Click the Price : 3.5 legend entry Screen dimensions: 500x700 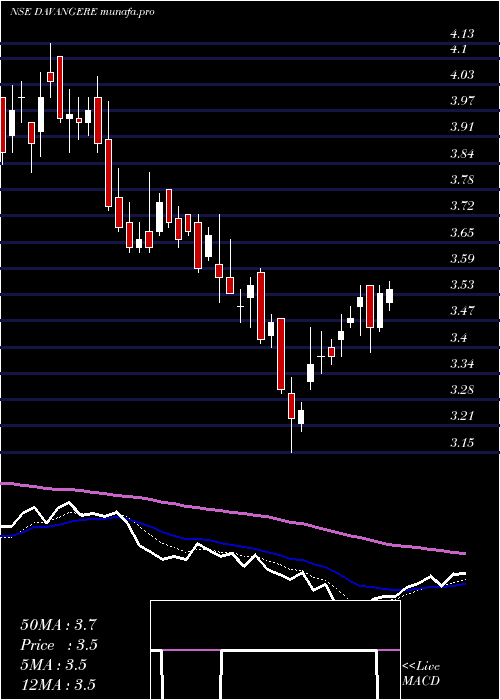(59, 645)
